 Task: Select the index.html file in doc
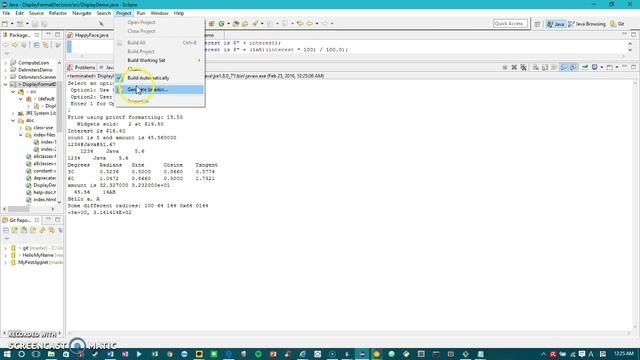coord(41,200)
